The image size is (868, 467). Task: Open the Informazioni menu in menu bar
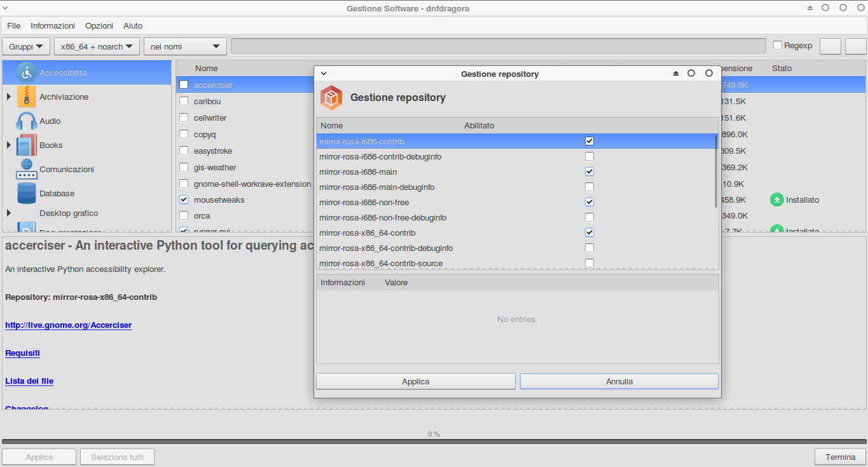pos(53,25)
